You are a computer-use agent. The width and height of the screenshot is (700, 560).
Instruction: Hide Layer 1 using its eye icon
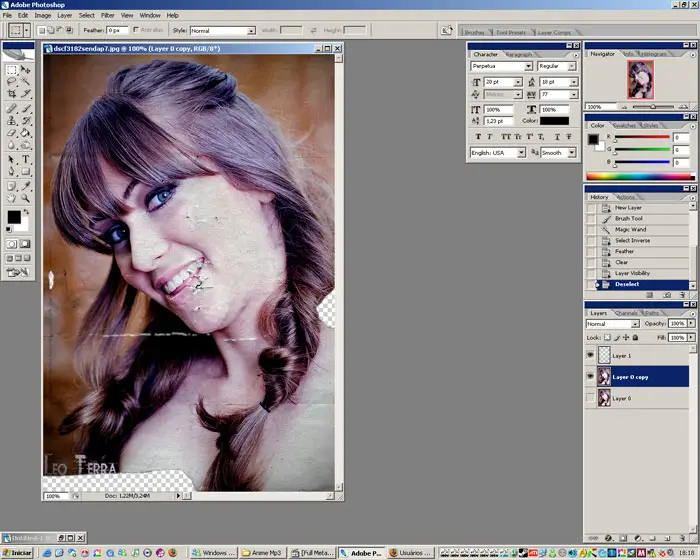click(x=590, y=355)
